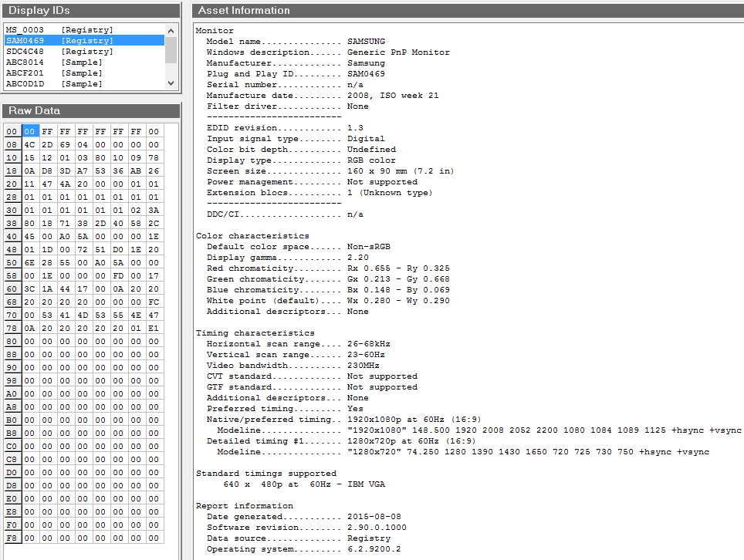Select hex byte 71 in row 38
The width and height of the screenshot is (744, 560).
[65, 224]
